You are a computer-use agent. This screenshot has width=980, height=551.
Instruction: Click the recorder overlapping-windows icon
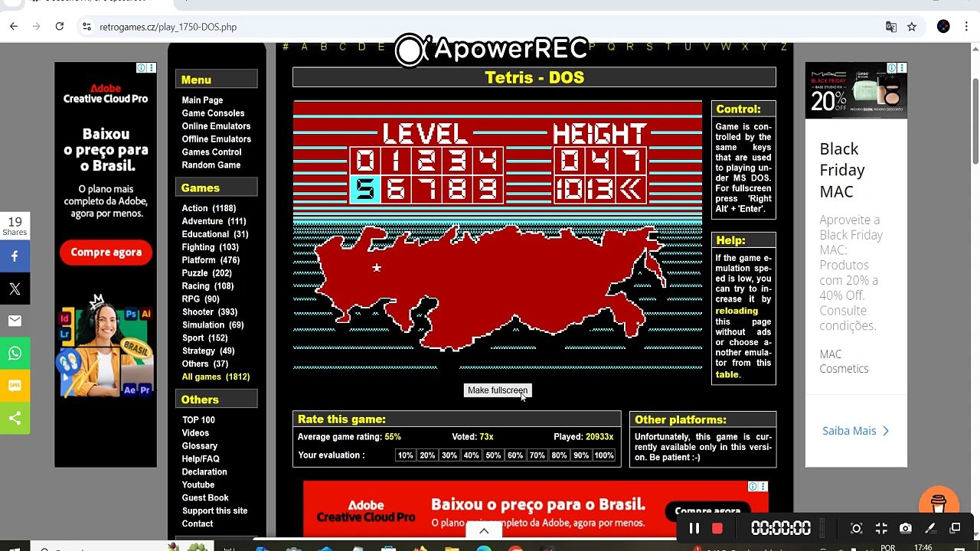click(955, 528)
